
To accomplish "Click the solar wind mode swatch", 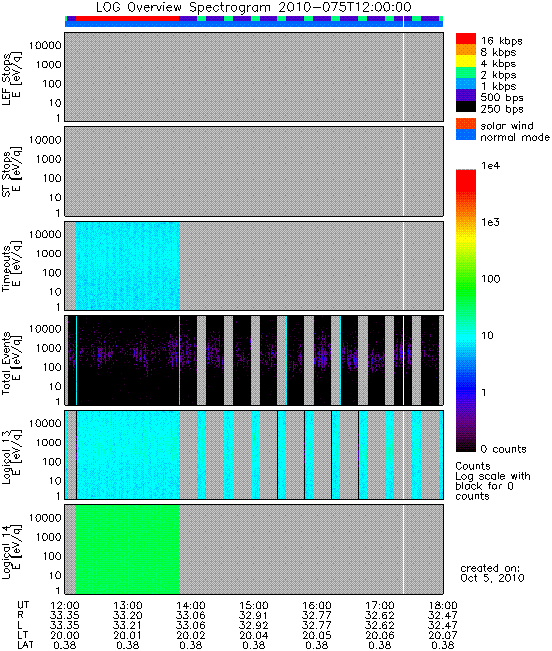I will (x=466, y=124).
